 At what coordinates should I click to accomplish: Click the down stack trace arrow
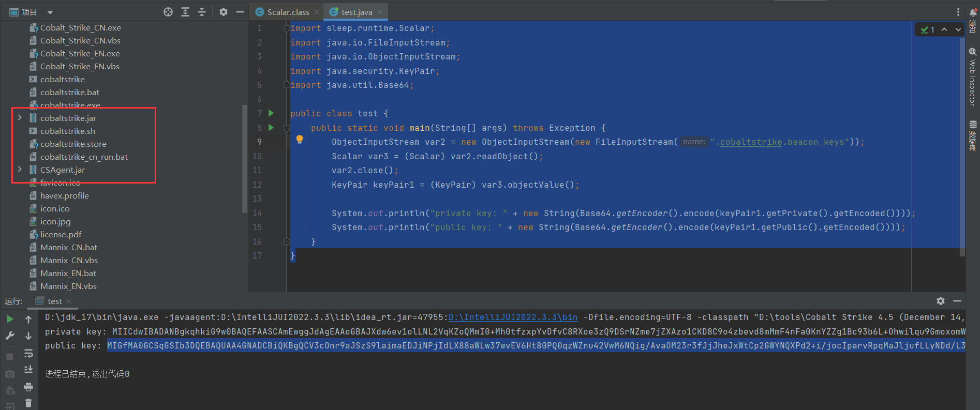[28, 336]
